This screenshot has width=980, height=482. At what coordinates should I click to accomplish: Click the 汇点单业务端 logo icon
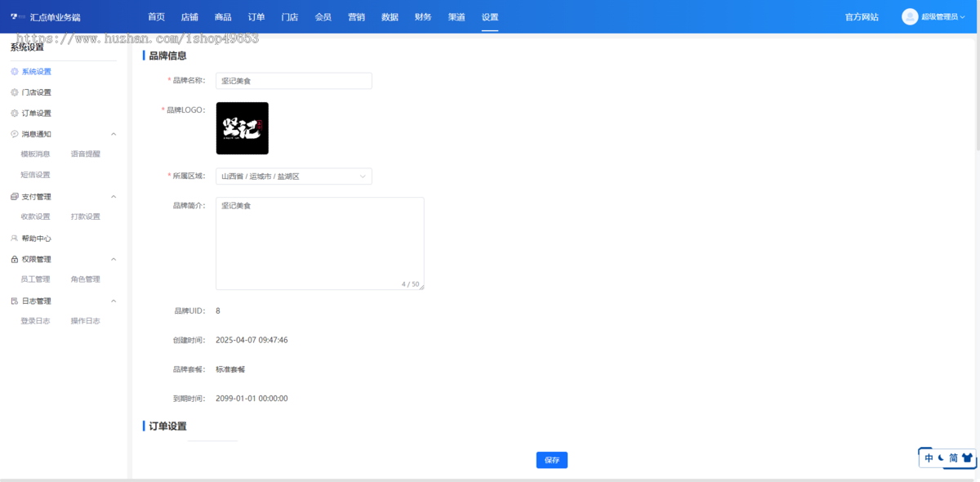pyautogui.click(x=18, y=16)
